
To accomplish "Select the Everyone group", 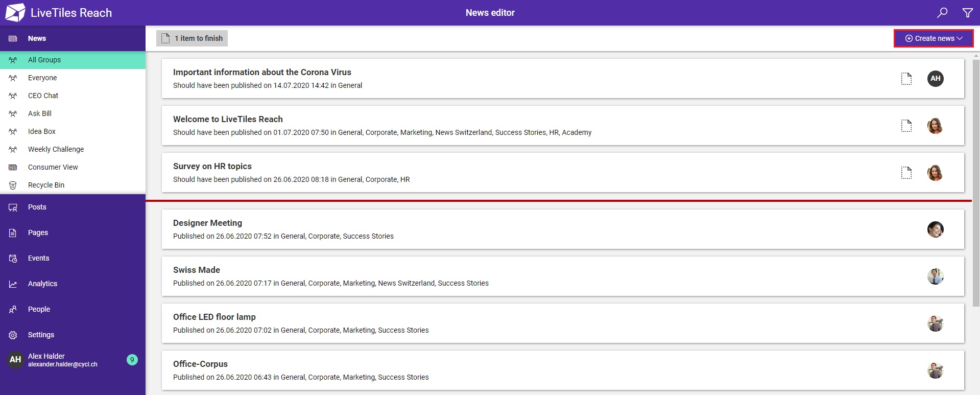I will (x=73, y=78).
